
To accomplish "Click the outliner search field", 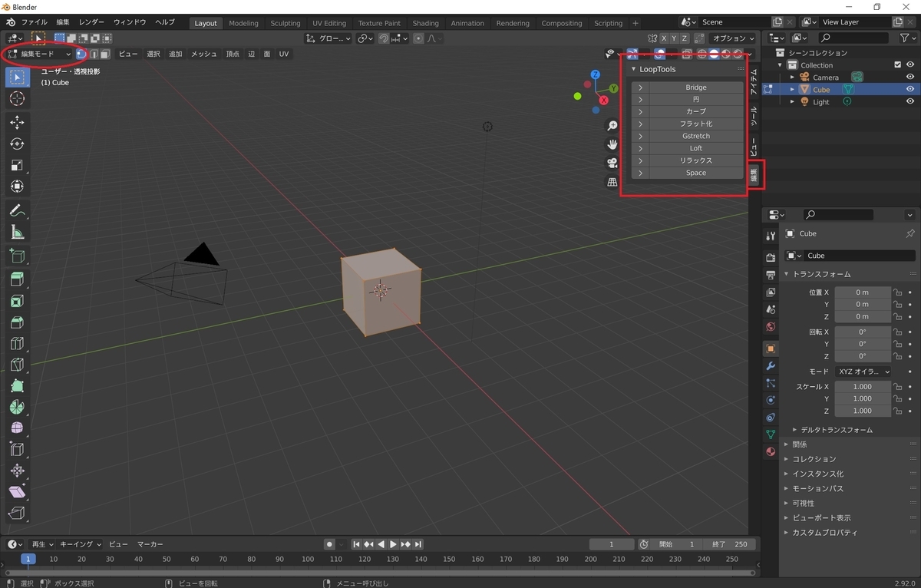I will tap(852, 38).
